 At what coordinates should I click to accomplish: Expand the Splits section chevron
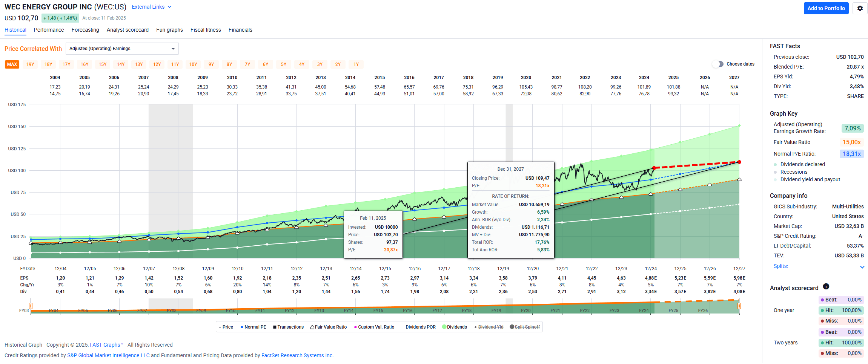click(x=862, y=267)
